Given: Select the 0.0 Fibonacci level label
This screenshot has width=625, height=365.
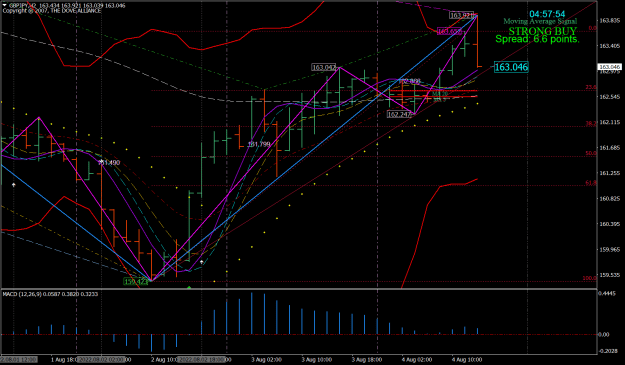Looking at the screenshot, I should point(593,28).
